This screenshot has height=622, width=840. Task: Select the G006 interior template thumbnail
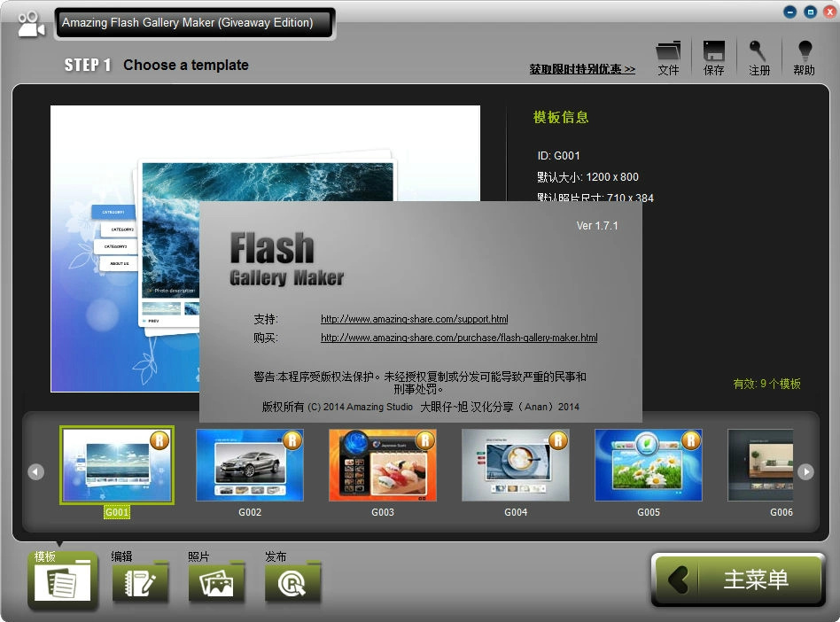[x=760, y=465]
